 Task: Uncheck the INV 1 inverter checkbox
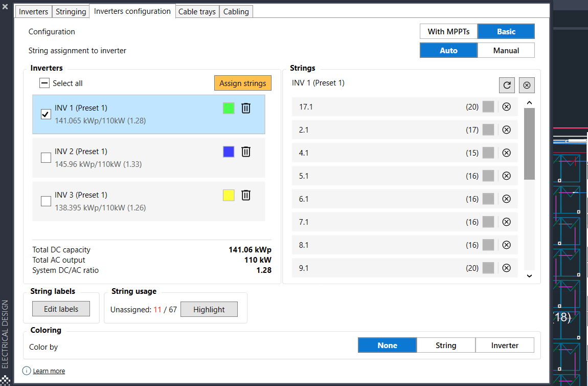click(x=46, y=114)
